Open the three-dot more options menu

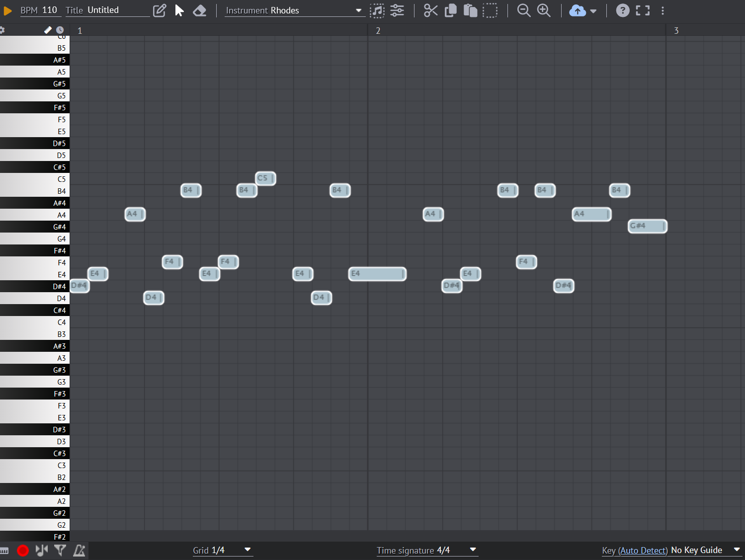(x=662, y=10)
